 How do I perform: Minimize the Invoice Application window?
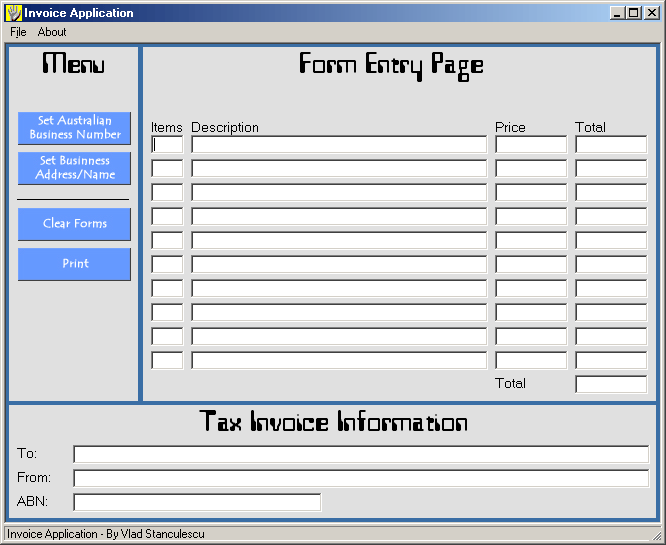(617, 13)
